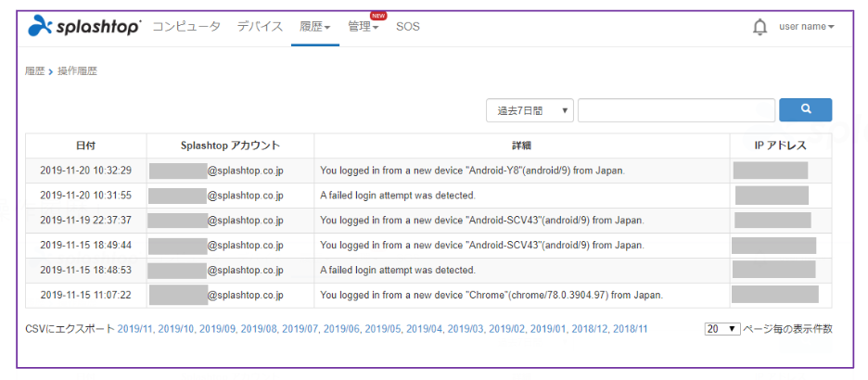Screen dimensions: 868x380
Task: Expand the 管理 menu
Action: click(x=364, y=26)
